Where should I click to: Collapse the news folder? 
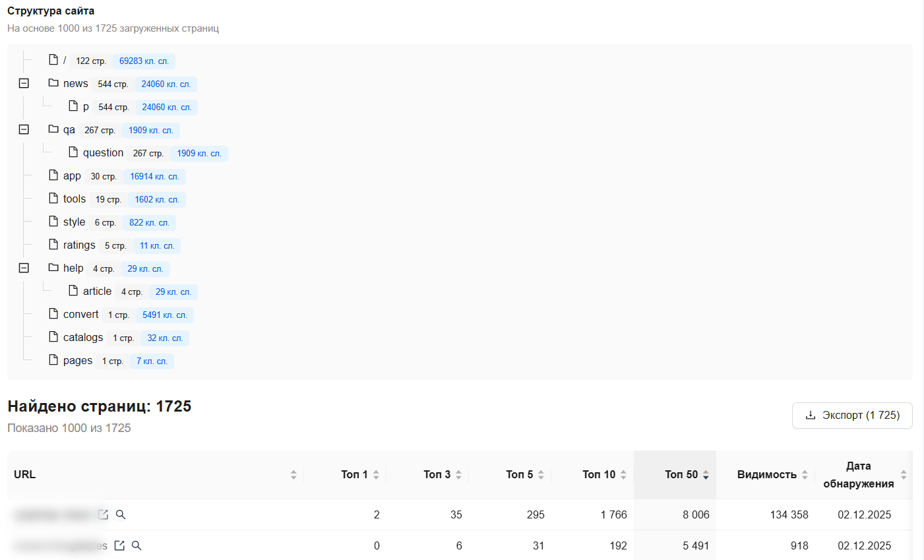[x=24, y=84]
